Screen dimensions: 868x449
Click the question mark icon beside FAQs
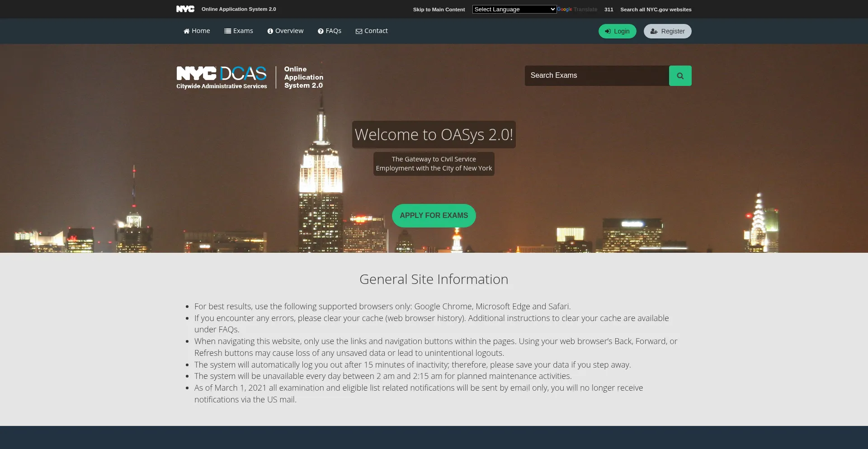[321, 31]
